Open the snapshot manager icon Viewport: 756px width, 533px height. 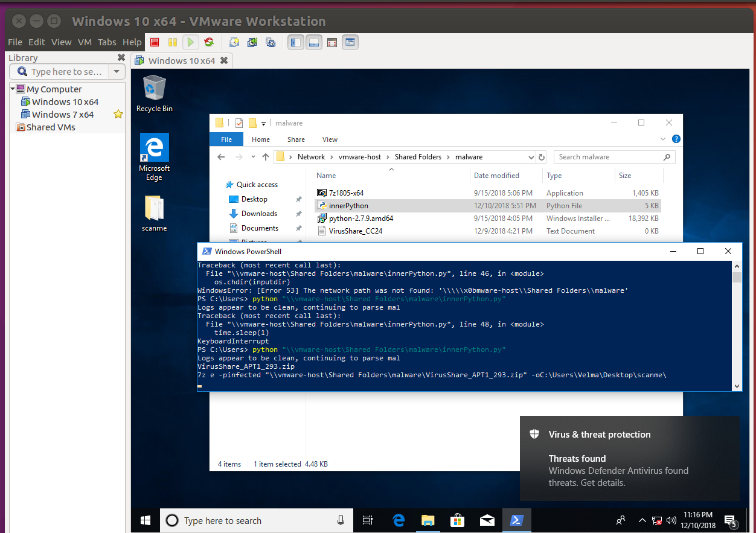click(x=271, y=42)
